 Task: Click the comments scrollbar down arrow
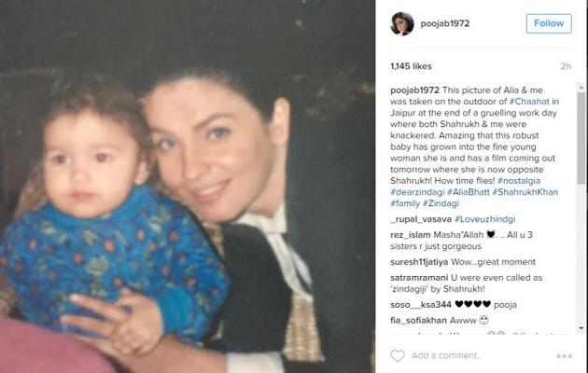(581, 328)
